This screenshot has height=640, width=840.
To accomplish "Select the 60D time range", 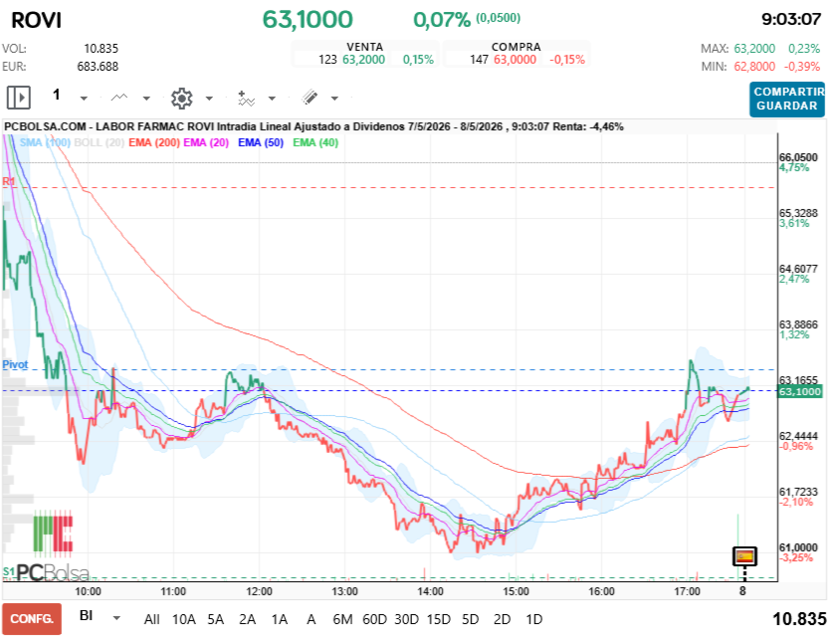I will click(x=374, y=620).
